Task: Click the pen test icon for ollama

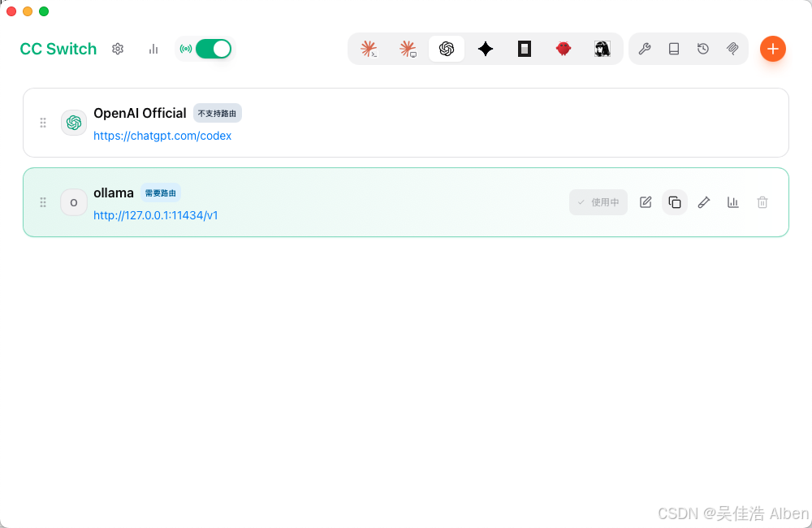Action: (704, 202)
